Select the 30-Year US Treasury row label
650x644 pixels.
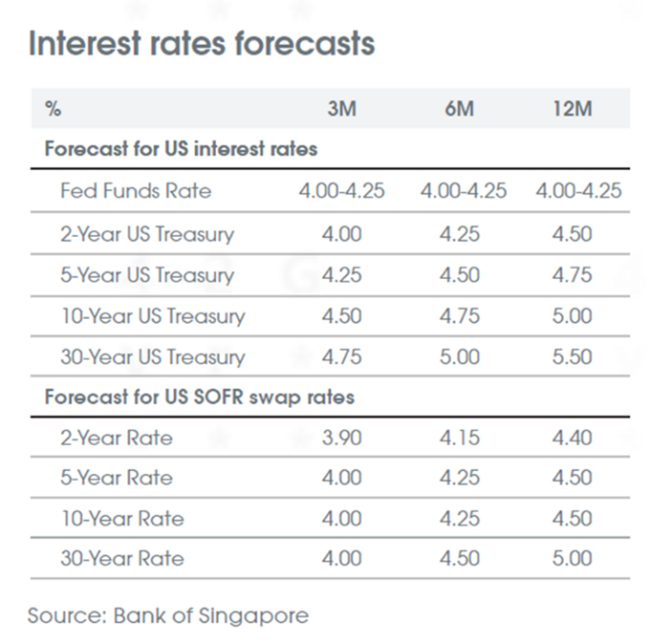152,357
